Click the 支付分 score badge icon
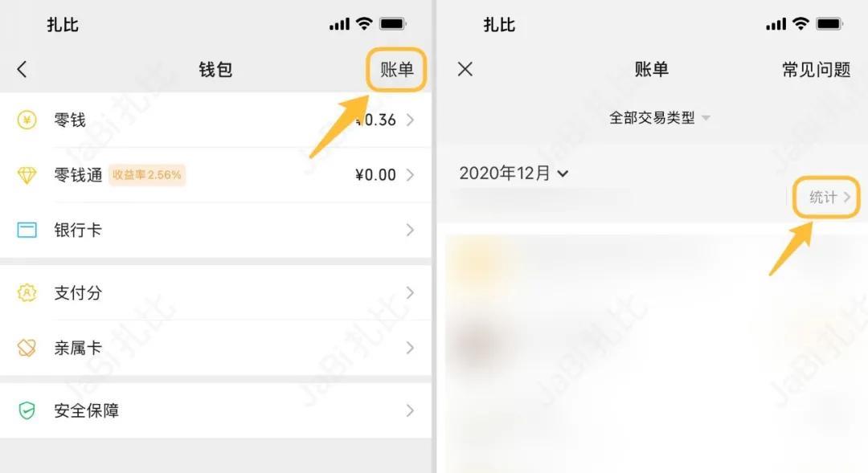Screen dimensions: 868x473 (27, 292)
